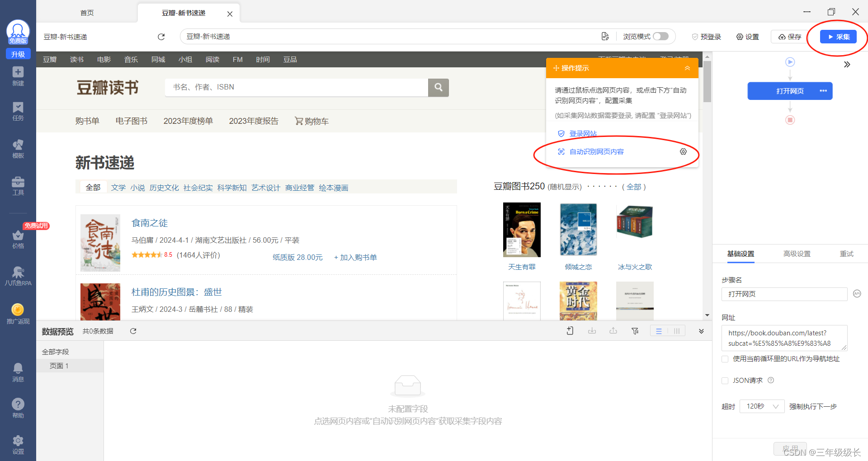
Task: Switch to vertical column view icon
Action: coord(677,331)
